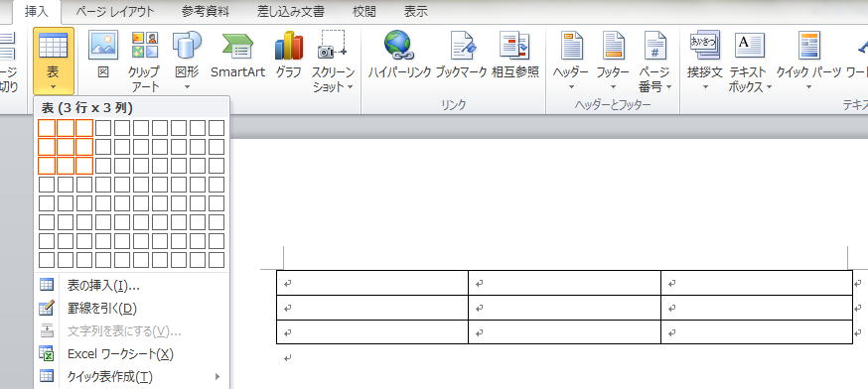This screenshot has height=389, width=868.
Task: Expand the 図形 shapes dropdown
Action: coord(187,61)
